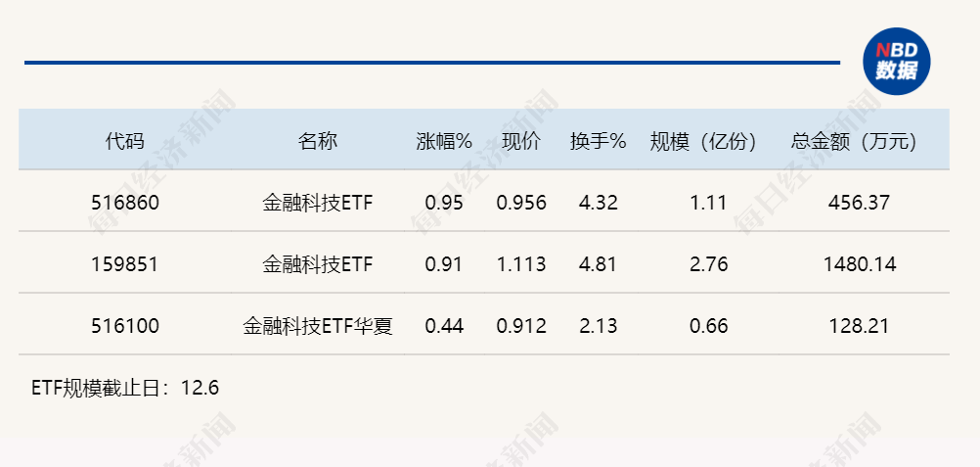Click the 1480.14 total amount cell
Screen dimensions: 980x467
(x=860, y=264)
